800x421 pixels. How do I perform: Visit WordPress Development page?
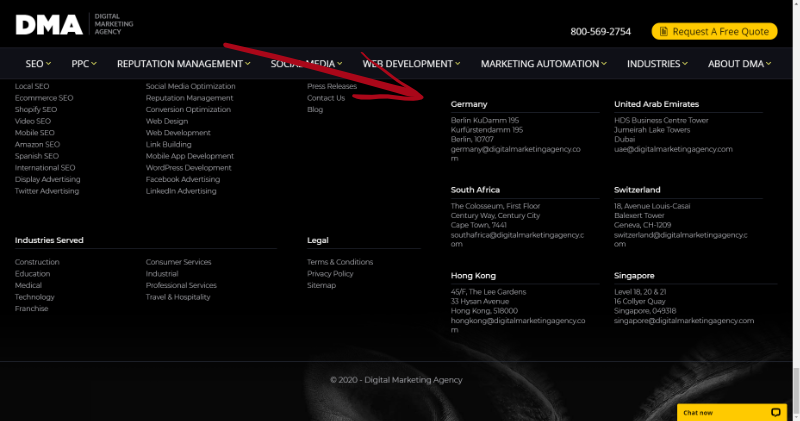tap(188, 168)
